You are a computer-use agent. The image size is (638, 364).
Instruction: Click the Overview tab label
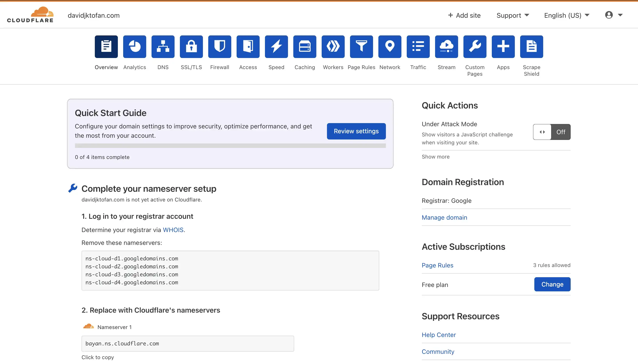106,67
